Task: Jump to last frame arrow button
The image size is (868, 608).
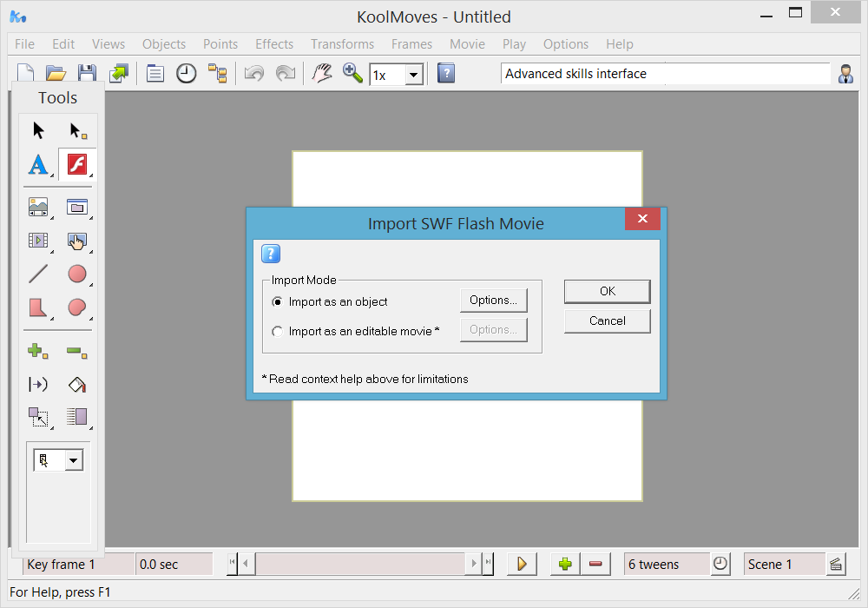Action: coord(488,564)
